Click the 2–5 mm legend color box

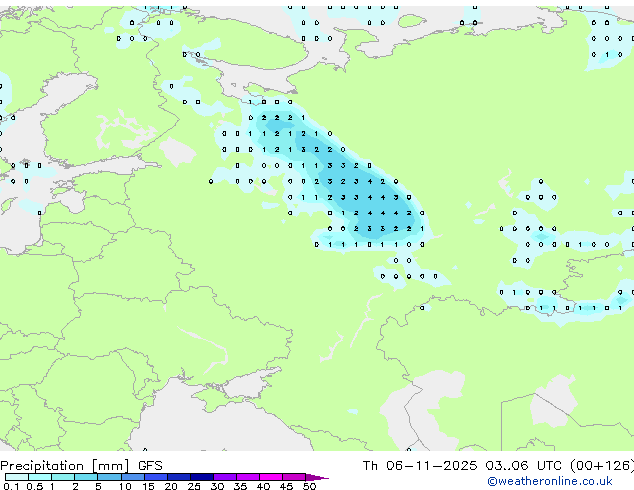pyautogui.click(x=86, y=477)
